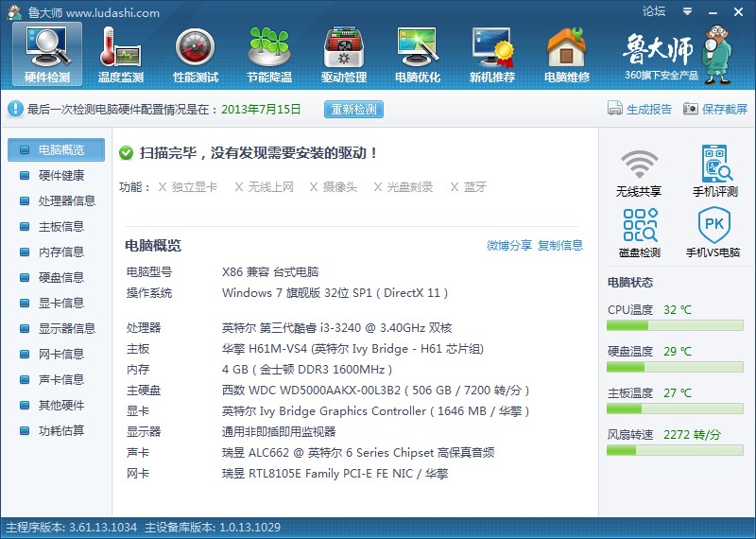Open the 温度监测 temperature monitor
The image size is (756, 539).
tap(121, 55)
